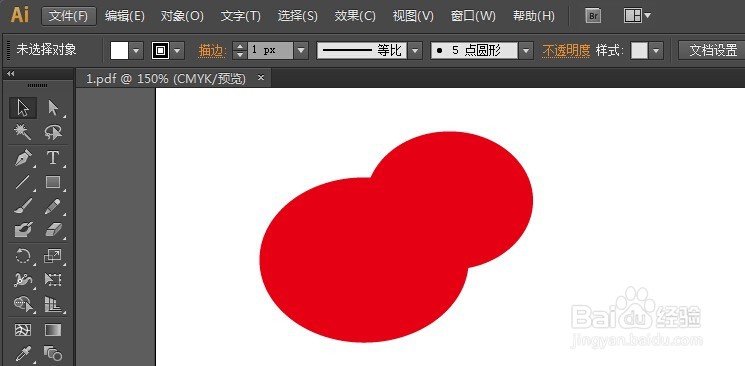Click the white fill color swatch
This screenshot has height=366, width=745.
click(x=119, y=50)
